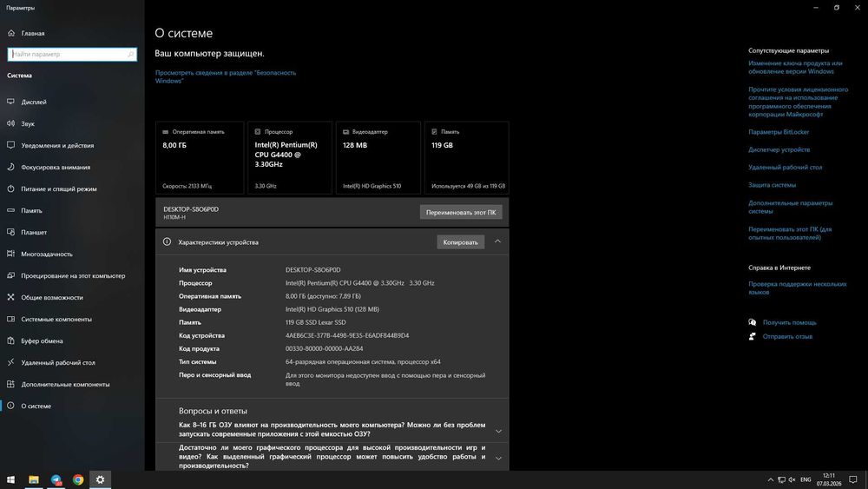
Task: Open Дополнительные параметры системы link
Action: tap(790, 207)
